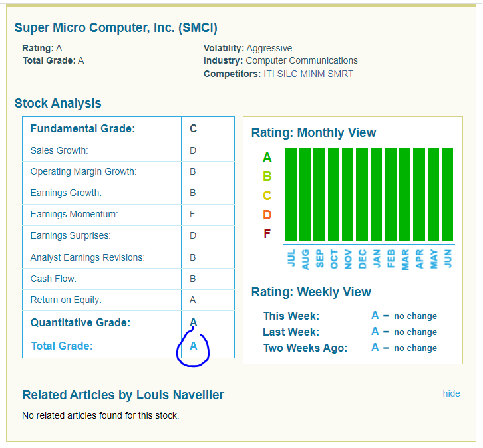Click the B legend letter in chart

click(267, 177)
